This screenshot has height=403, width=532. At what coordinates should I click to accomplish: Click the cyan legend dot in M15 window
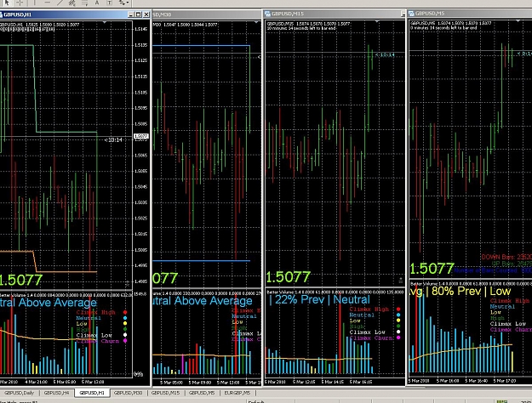(x=398, y=315)
